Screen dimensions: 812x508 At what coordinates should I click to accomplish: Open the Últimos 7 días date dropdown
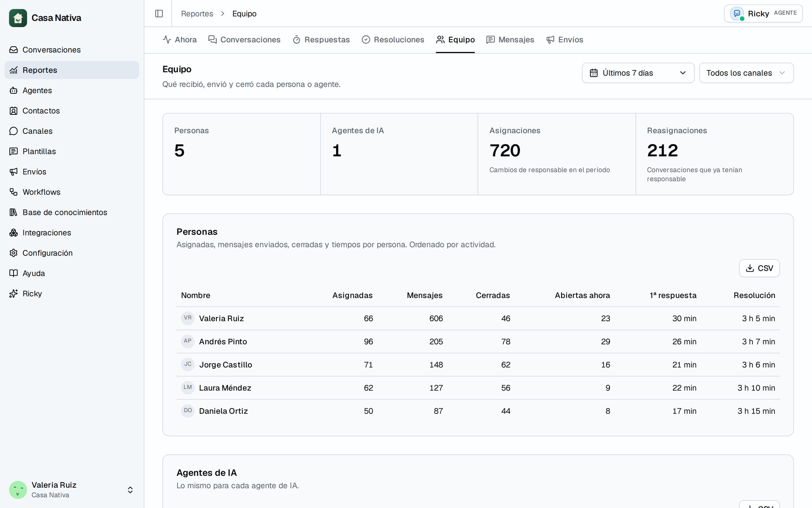click(x=638, y=73)
